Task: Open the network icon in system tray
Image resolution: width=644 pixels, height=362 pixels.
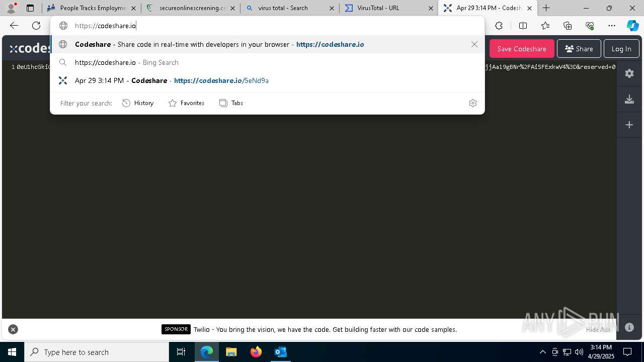Action: pyautogui.click(x=567, y=352)
